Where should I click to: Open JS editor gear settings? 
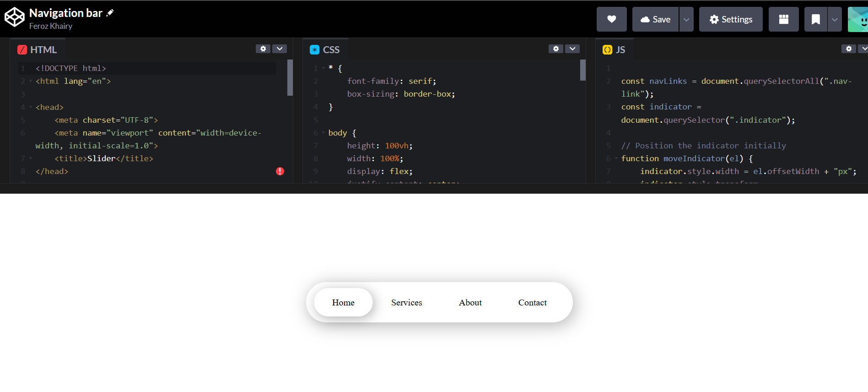pos(848,49)
